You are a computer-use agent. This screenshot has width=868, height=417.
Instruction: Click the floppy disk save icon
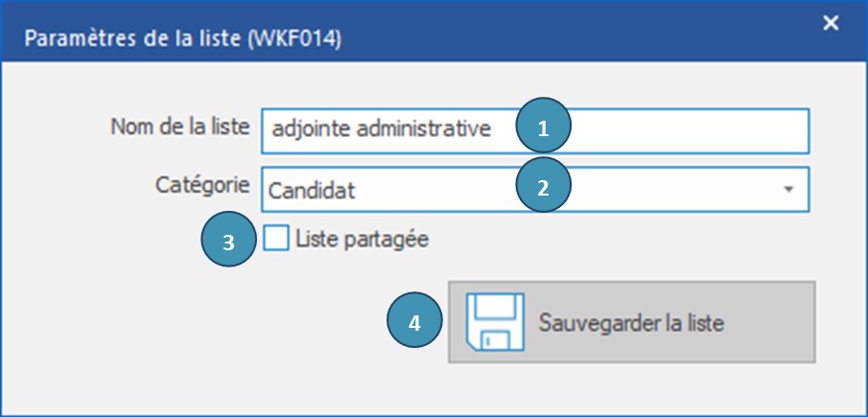point(494,322)
